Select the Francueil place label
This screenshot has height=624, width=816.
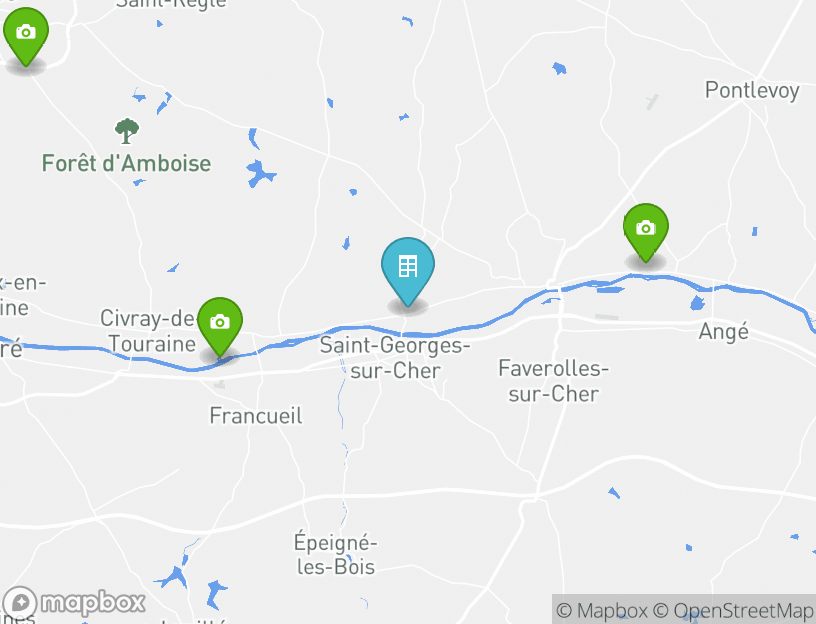tap(256, 416)
